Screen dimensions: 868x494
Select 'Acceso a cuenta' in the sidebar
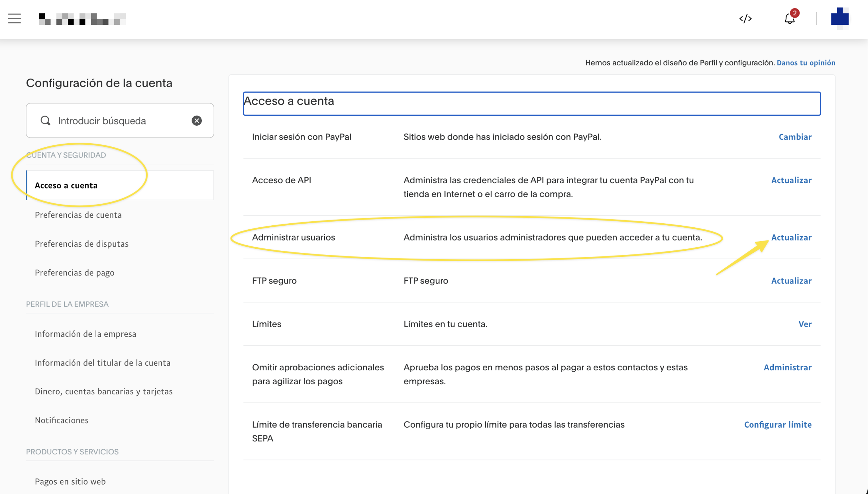click(x=65, y=185)
